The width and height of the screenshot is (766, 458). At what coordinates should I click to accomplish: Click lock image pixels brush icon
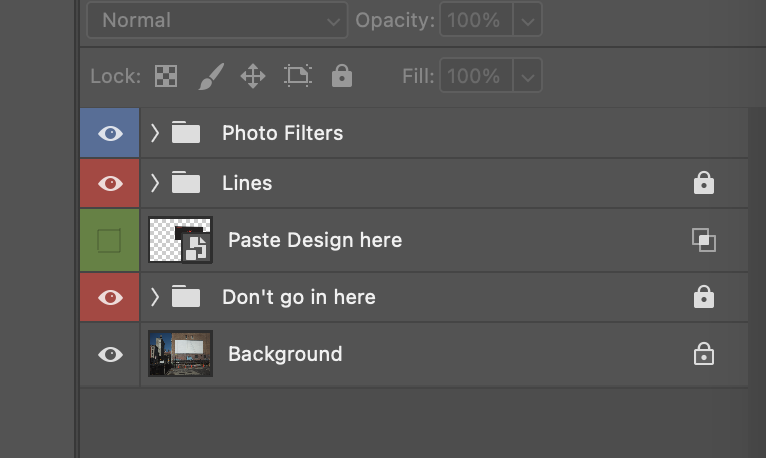coord(210,76)
